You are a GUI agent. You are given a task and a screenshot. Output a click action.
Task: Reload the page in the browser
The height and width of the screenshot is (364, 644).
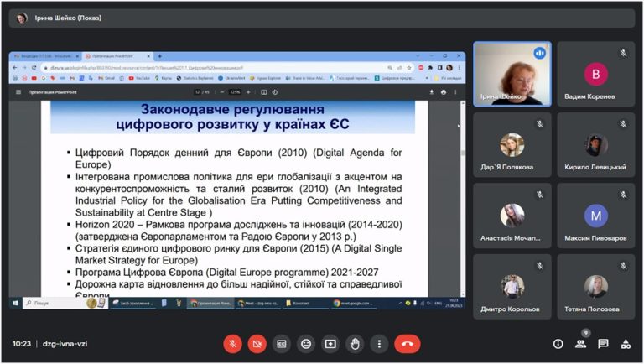tap(34, 67)
